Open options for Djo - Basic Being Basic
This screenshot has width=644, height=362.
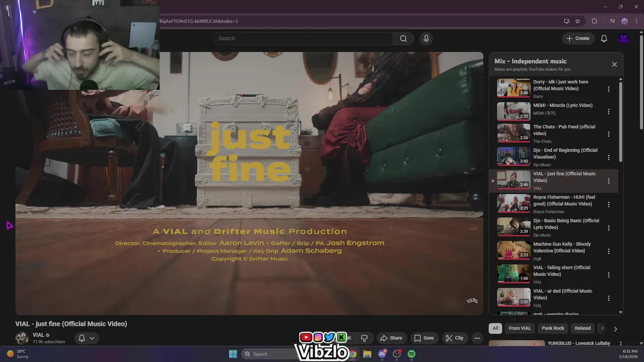pyautogui.click(x=609, y=228)
